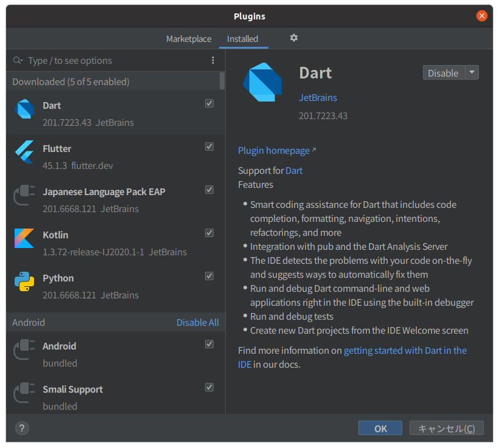
Task: Toggle the Kotlin plugin checkbox
Action: tap(209, 233)
